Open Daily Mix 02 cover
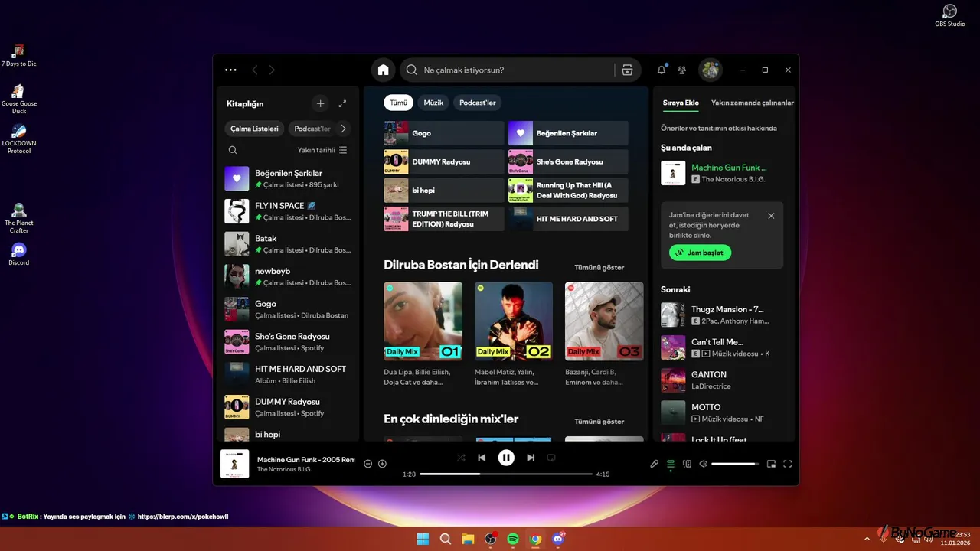 [514, 321]
